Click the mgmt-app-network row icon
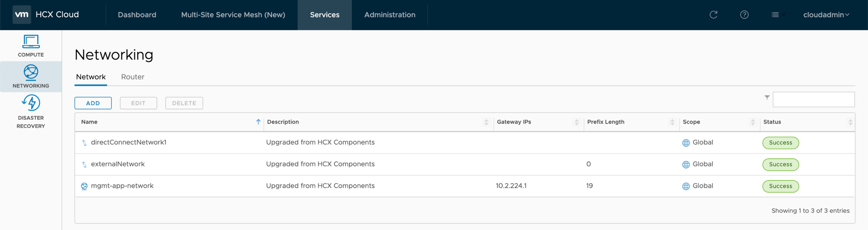Screen dimensions: 868x230 pos(84,186)
